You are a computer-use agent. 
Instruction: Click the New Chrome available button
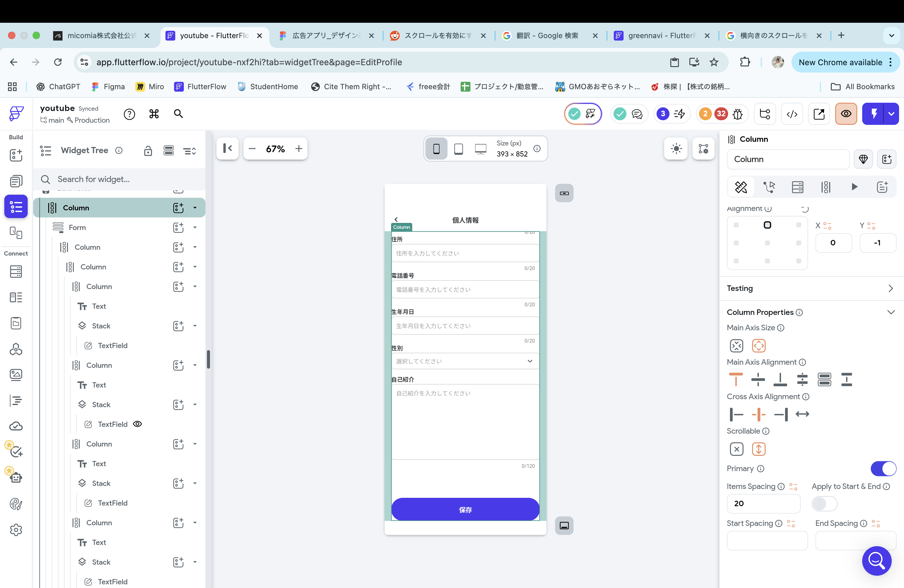point(840,62)
